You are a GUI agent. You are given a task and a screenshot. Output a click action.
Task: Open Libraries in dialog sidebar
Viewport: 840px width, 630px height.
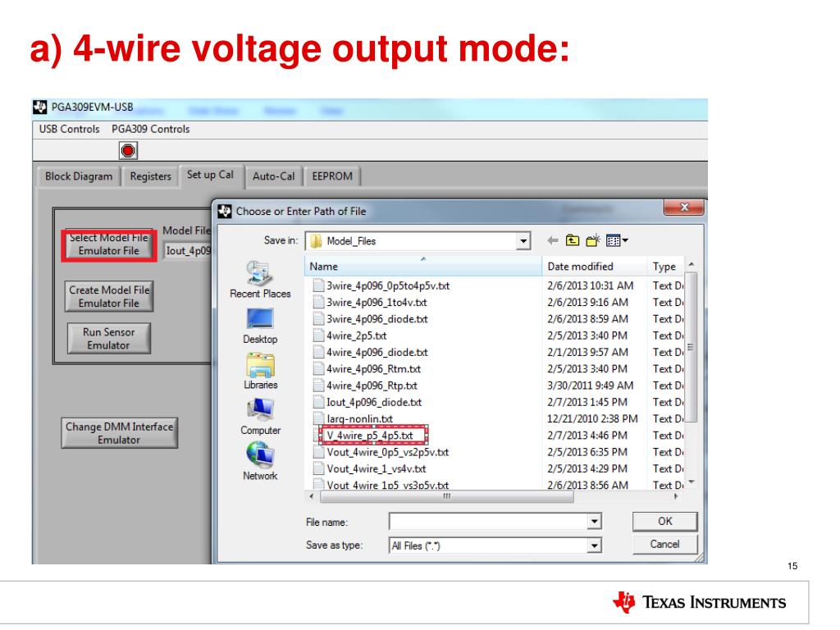[260, 372]
